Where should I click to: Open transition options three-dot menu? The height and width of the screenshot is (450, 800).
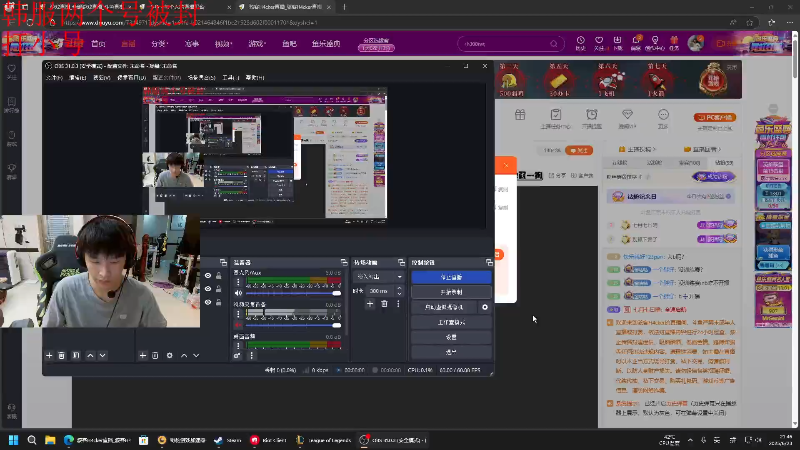(398, 304)
